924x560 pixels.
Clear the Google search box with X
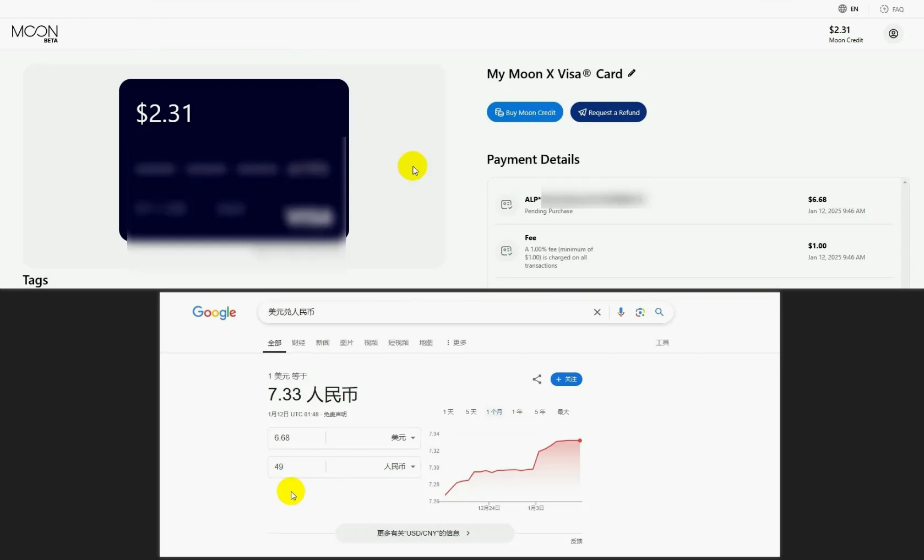click(597, 312)
